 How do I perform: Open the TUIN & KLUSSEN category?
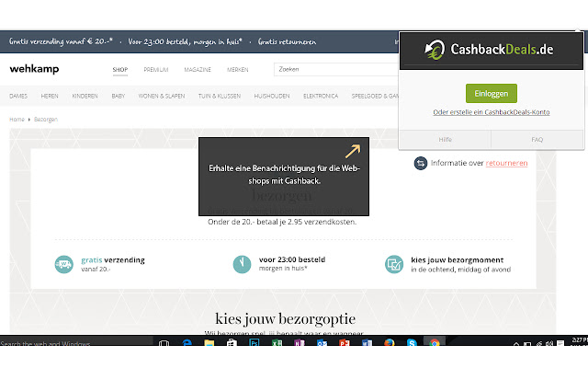(x=220, y=96)
